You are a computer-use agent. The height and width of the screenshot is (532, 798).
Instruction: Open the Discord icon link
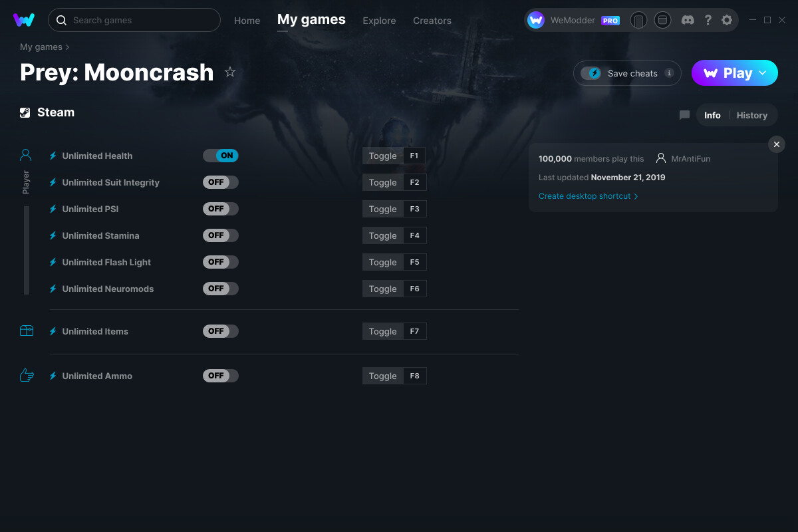pos(688,20)
